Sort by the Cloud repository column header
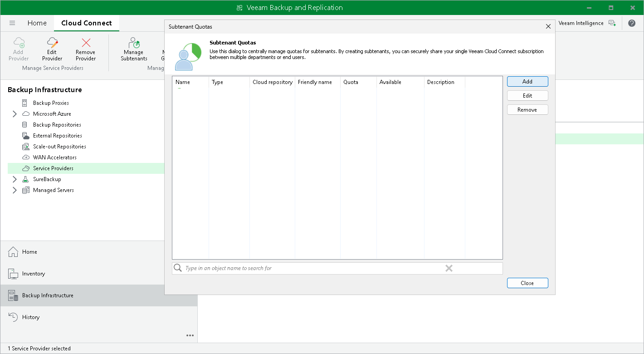 (272, 82)
